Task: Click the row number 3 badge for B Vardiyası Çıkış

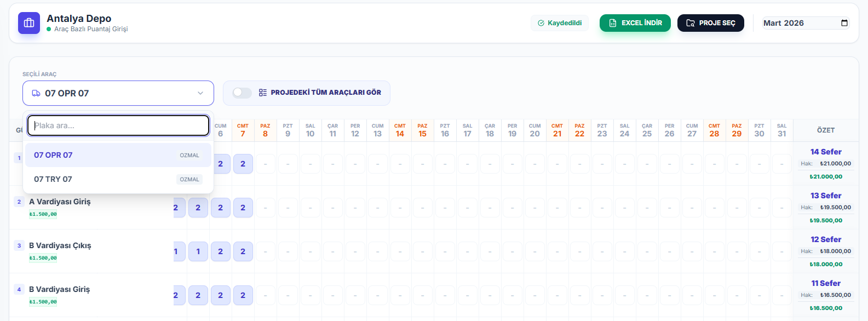Action: pos(19,245)
